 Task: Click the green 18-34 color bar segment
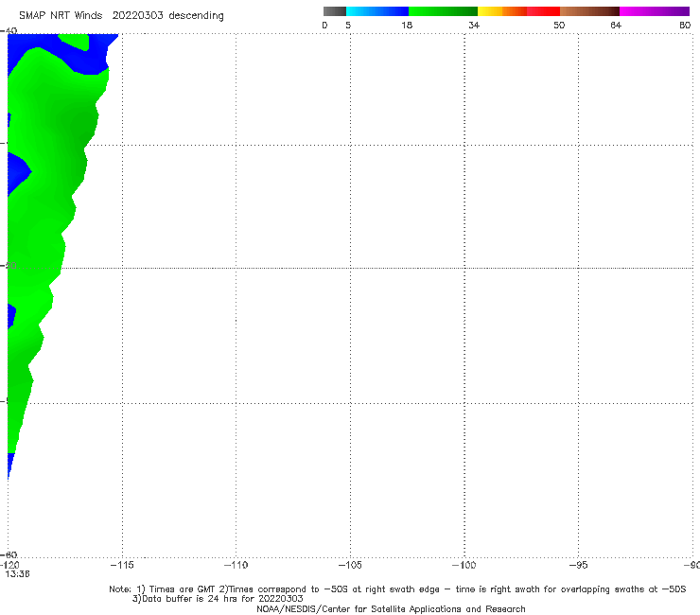pyautogui.click(x=443, y=11)
